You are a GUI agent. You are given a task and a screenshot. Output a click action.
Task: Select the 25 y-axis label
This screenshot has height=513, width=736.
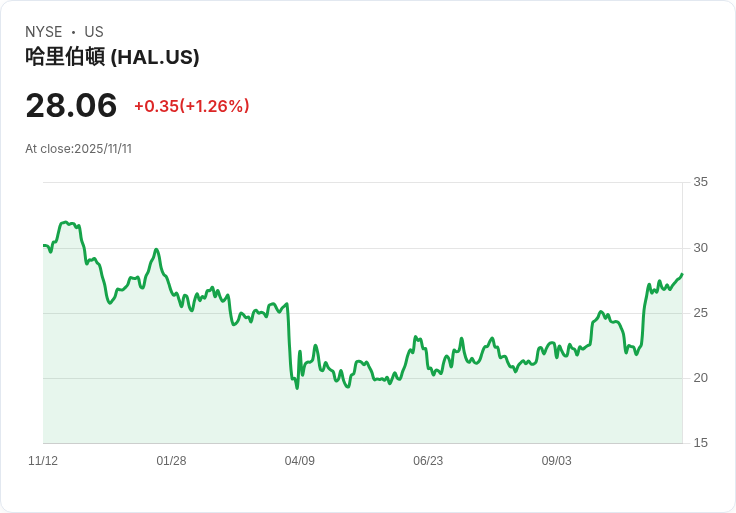[701, 313]
